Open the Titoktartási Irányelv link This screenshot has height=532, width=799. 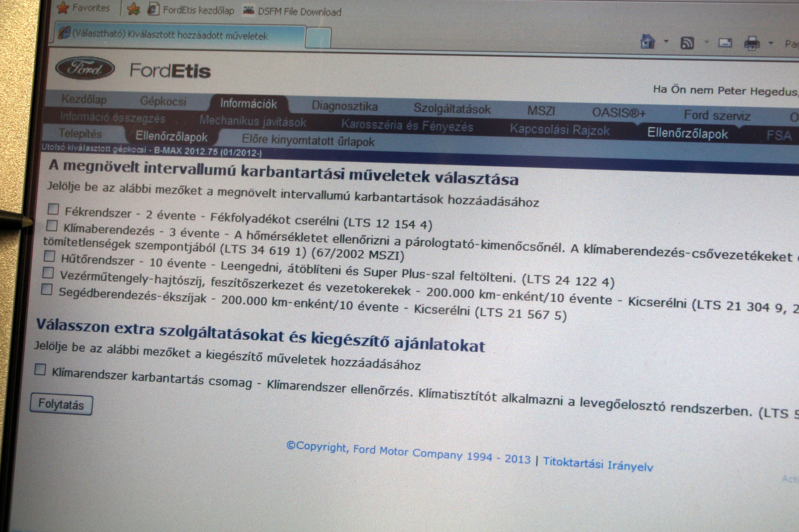[x=598, y=464]
